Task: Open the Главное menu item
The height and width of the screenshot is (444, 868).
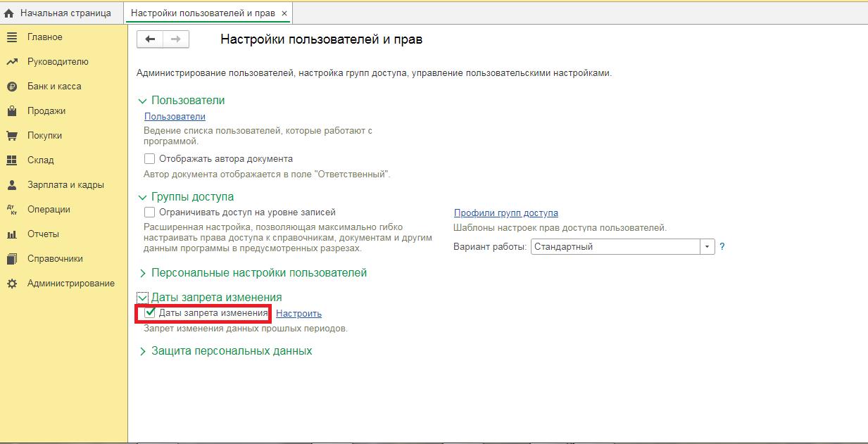Action: pyautogui.click(x=44, y=37)
